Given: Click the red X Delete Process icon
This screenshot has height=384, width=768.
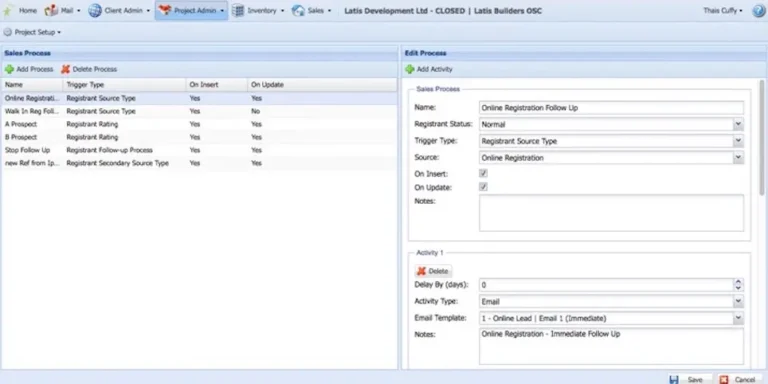Looking at the screenshot, I should click(66, 70).
